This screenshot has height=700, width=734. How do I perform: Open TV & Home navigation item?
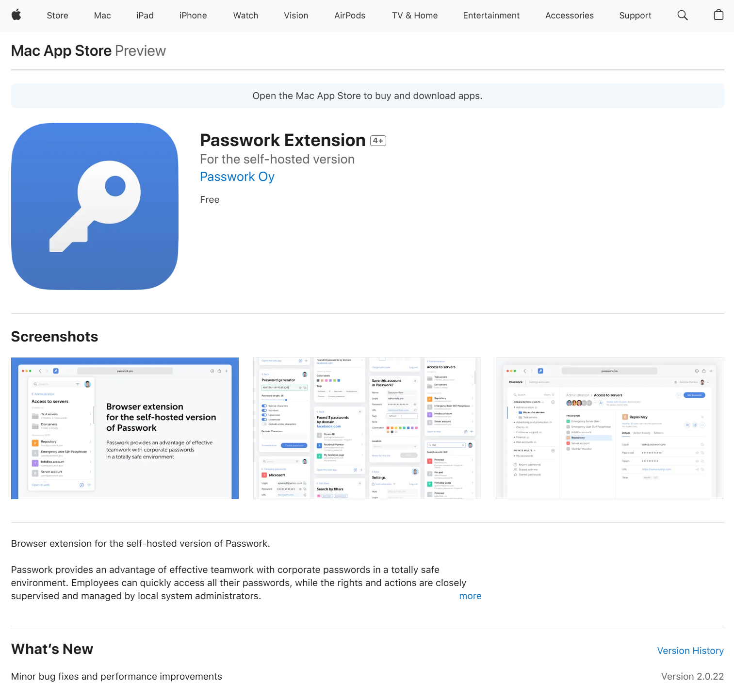point(415,16)
